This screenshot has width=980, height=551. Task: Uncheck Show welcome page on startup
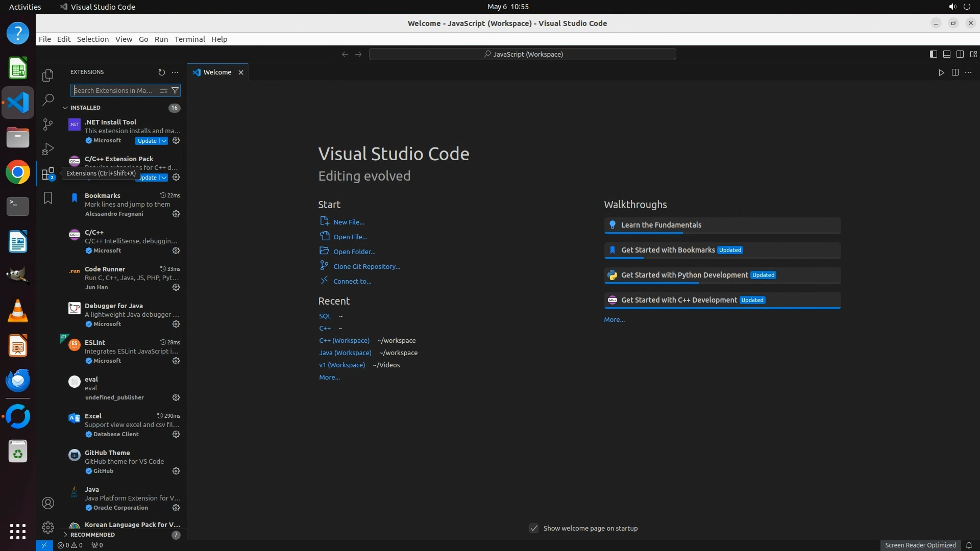pos(534,528)
